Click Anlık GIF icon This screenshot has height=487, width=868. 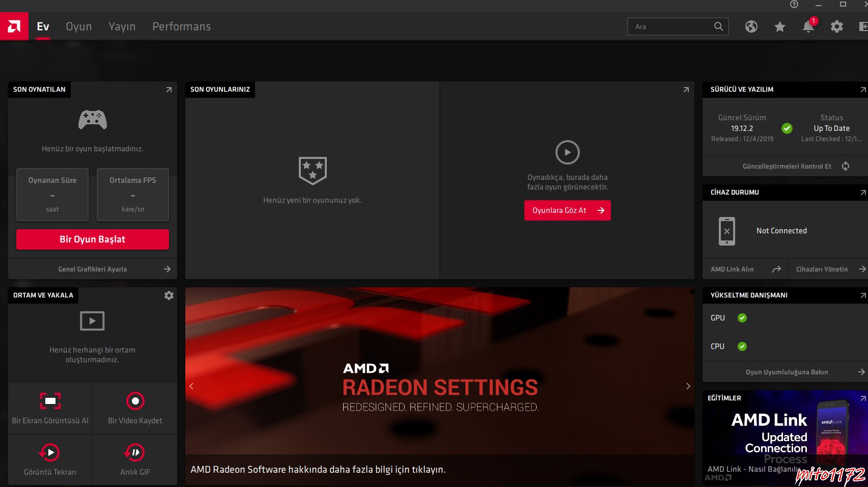135,452
